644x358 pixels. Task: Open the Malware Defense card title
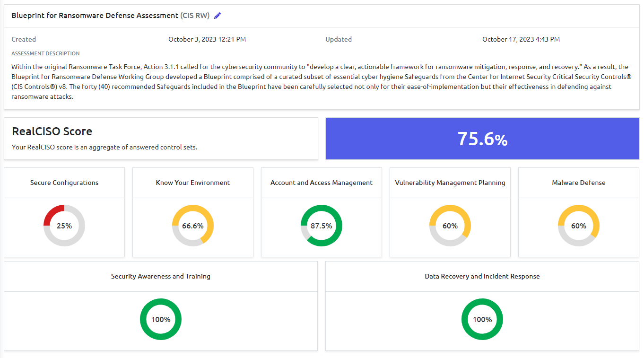579,183
